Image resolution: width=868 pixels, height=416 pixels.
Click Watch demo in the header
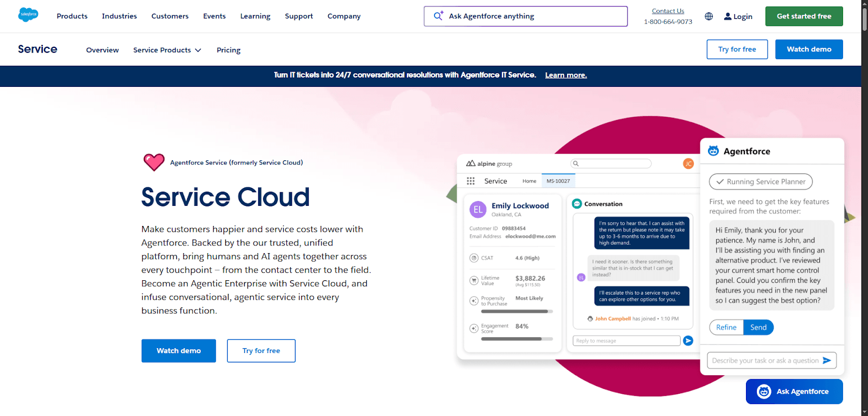(x=809, y=49)
